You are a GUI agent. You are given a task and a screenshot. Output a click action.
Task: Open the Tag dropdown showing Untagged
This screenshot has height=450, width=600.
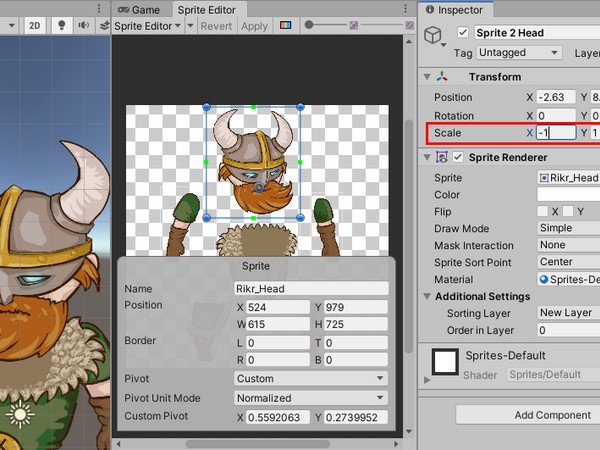click(519, 52)
